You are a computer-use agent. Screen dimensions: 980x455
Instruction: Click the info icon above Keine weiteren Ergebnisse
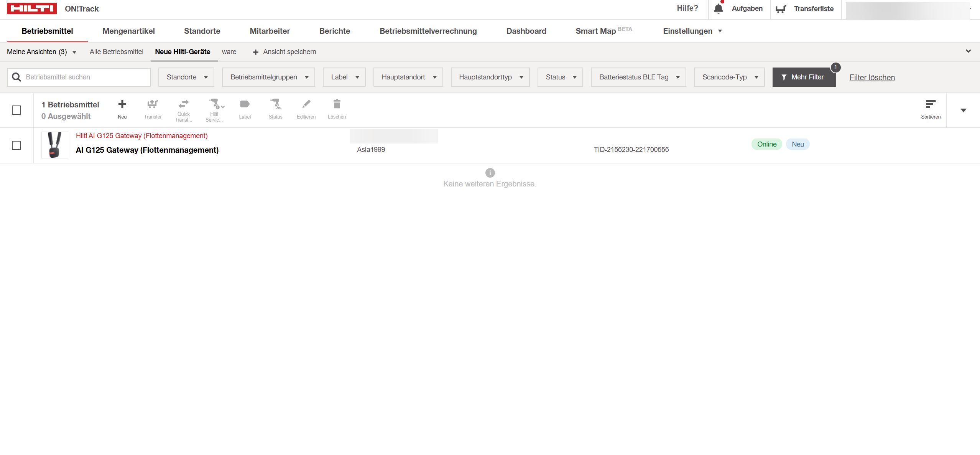point(490,173)
